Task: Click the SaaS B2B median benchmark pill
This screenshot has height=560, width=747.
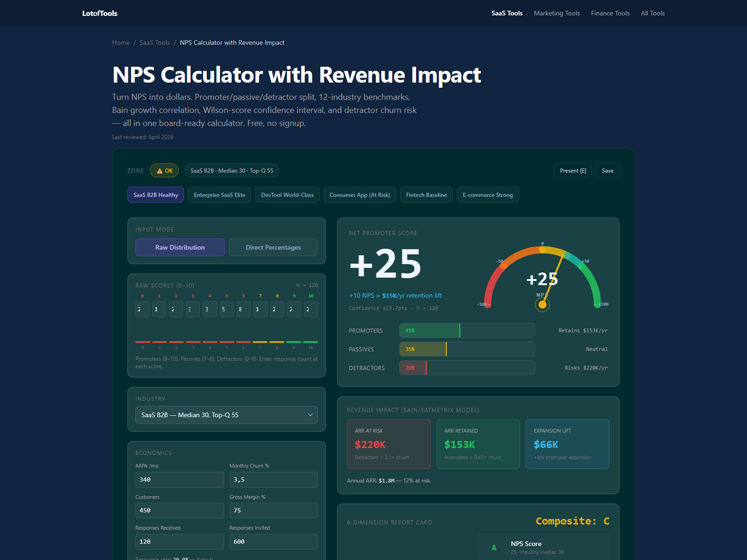Action: [x=232, y=171]
